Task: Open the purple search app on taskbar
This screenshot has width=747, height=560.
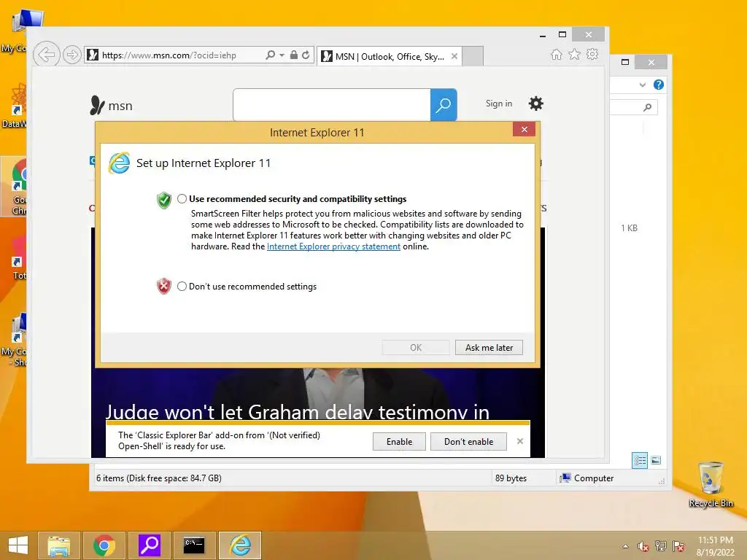Action: [150, 545]
